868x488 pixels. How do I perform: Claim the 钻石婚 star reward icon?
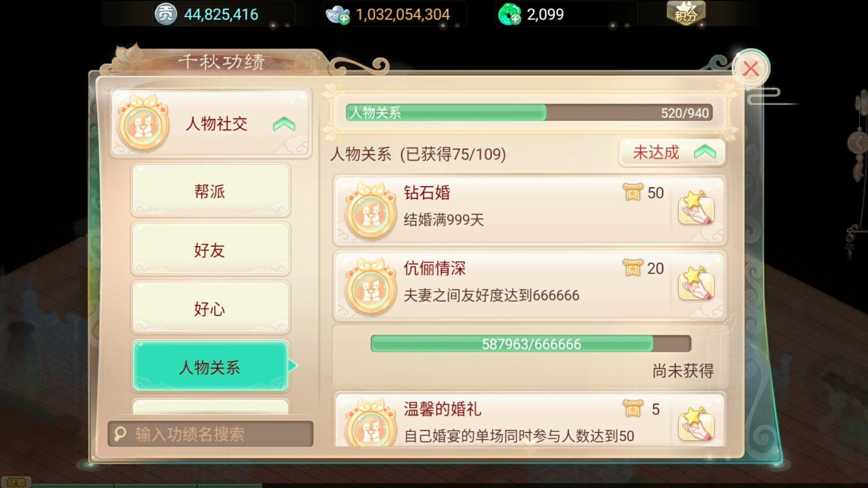pos(696,208)
